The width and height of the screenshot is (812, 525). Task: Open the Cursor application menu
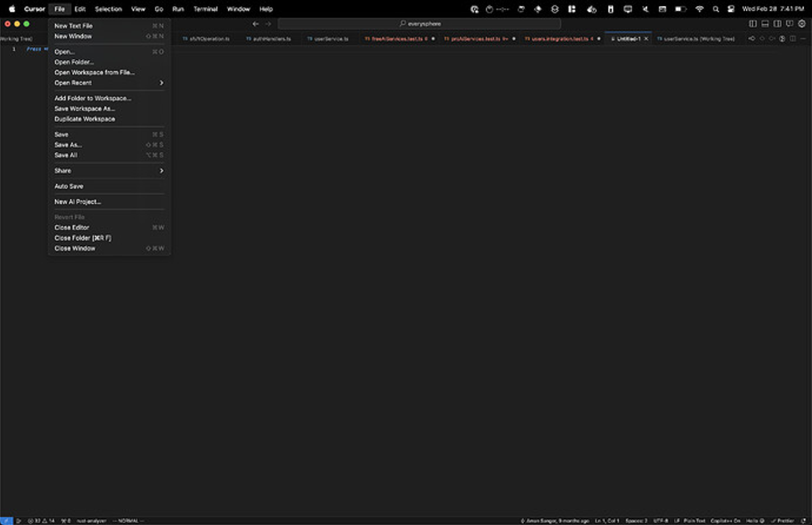pos(35,9)
